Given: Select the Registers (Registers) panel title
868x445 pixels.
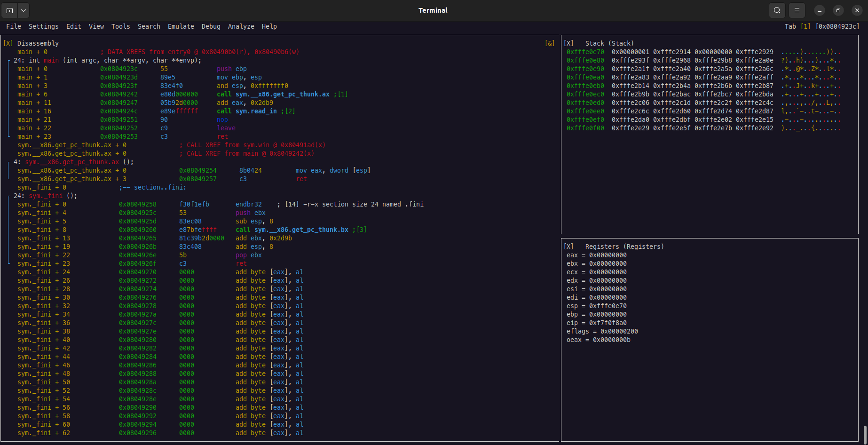Looking at the screenshot, I should pyautogui.click(x=625, y=246).
